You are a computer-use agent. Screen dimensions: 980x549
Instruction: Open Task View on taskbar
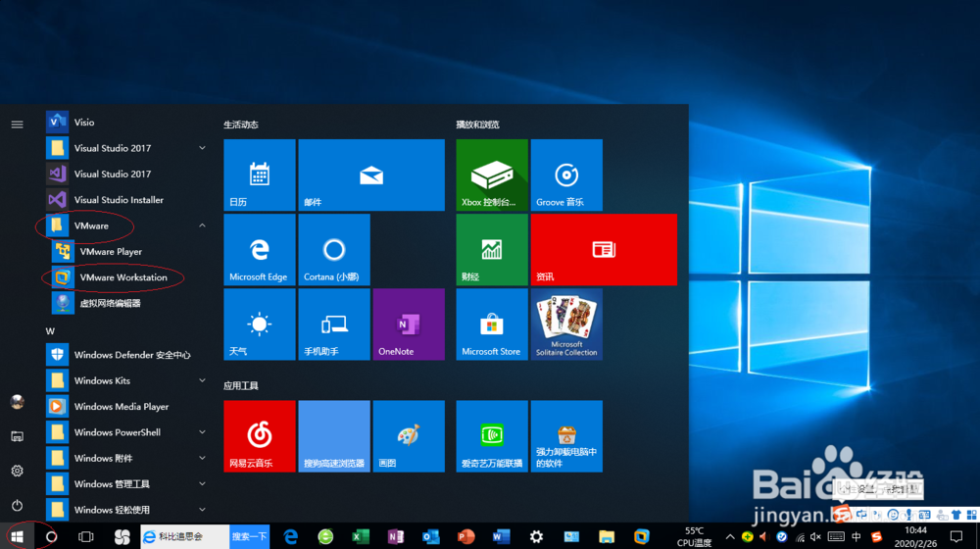(x=85, y=536)
